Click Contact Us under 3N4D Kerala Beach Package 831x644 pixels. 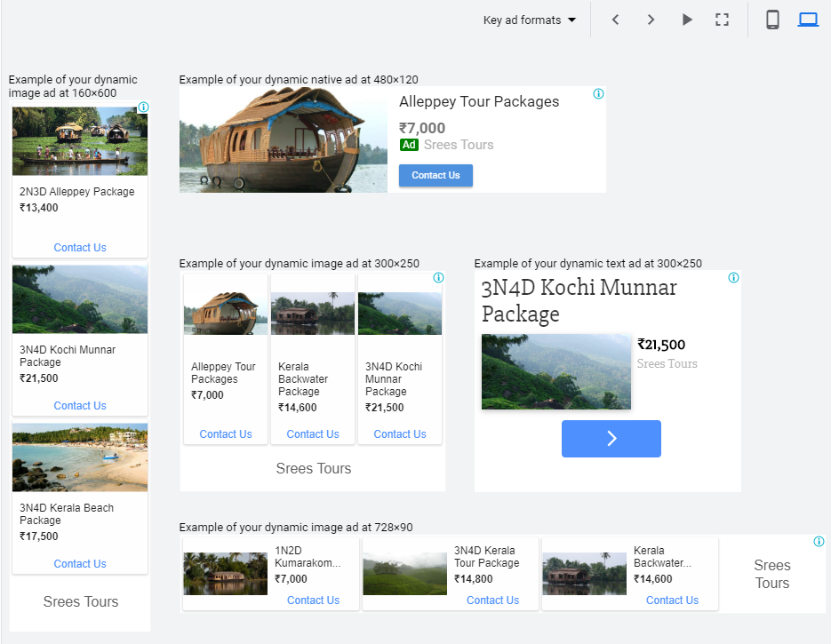[x=80, y=564]
